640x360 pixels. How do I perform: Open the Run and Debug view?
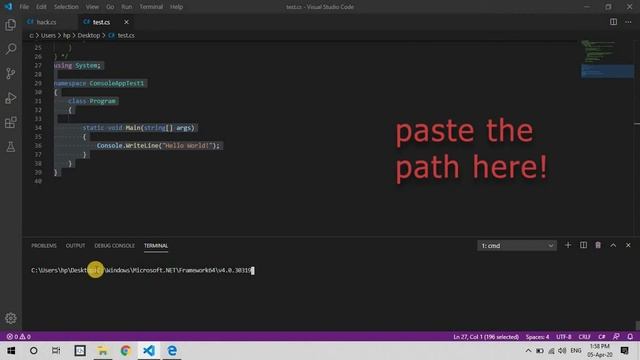pyautogui.click(x=11, y=98)
